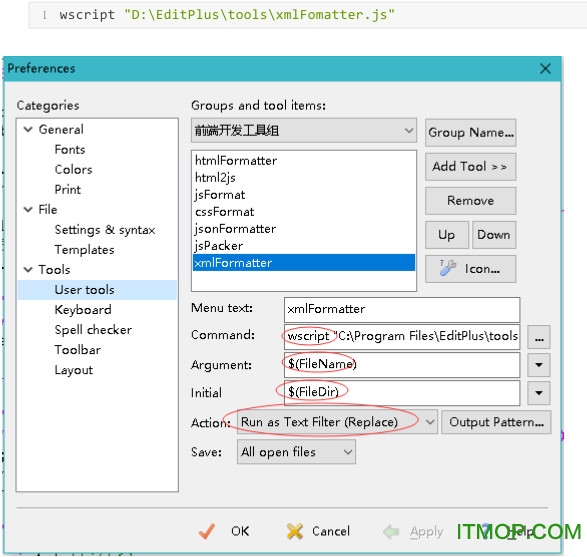Select Keyboard in the categories tree

(83, 310)
